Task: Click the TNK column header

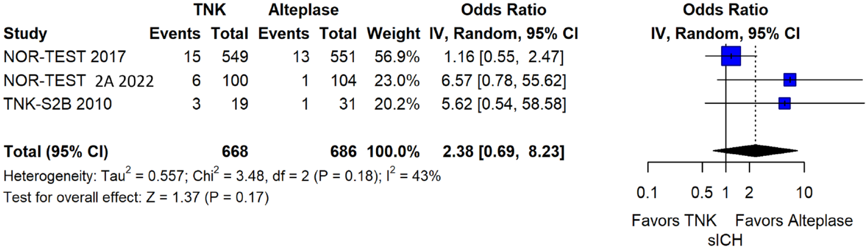Action: pos(210,10)
